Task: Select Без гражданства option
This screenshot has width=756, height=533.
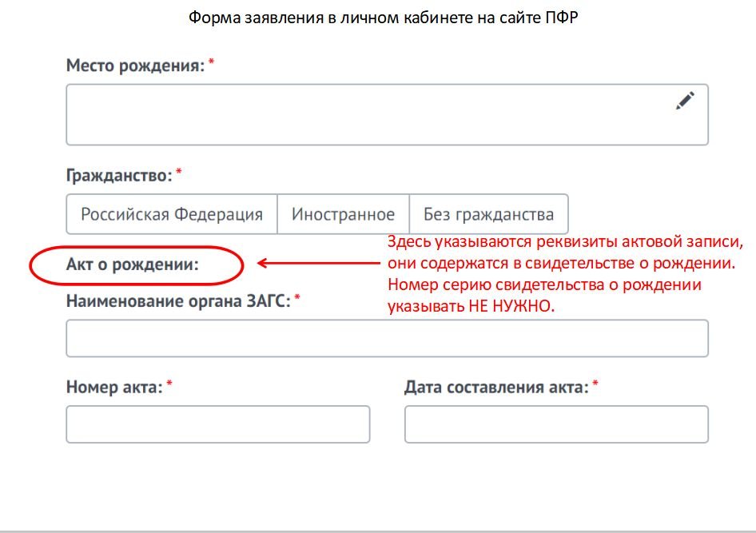Action: (x=489, y=214)
